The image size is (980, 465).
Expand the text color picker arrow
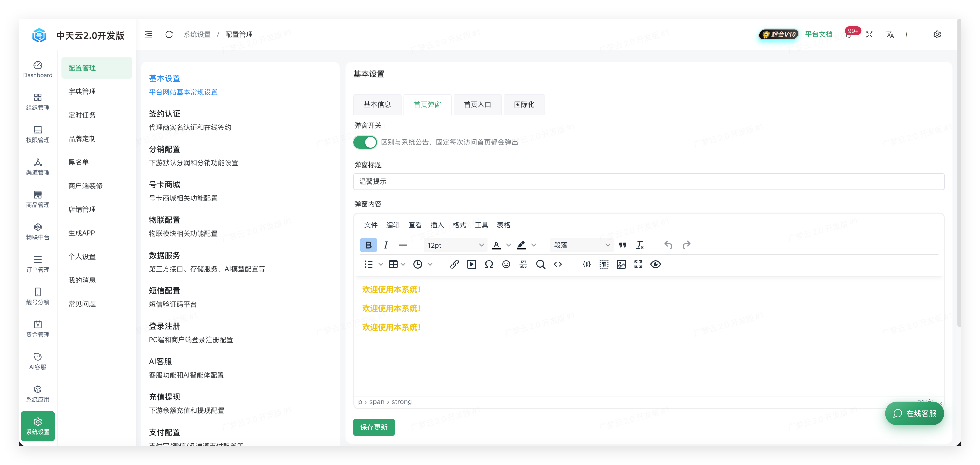point(509,245)
